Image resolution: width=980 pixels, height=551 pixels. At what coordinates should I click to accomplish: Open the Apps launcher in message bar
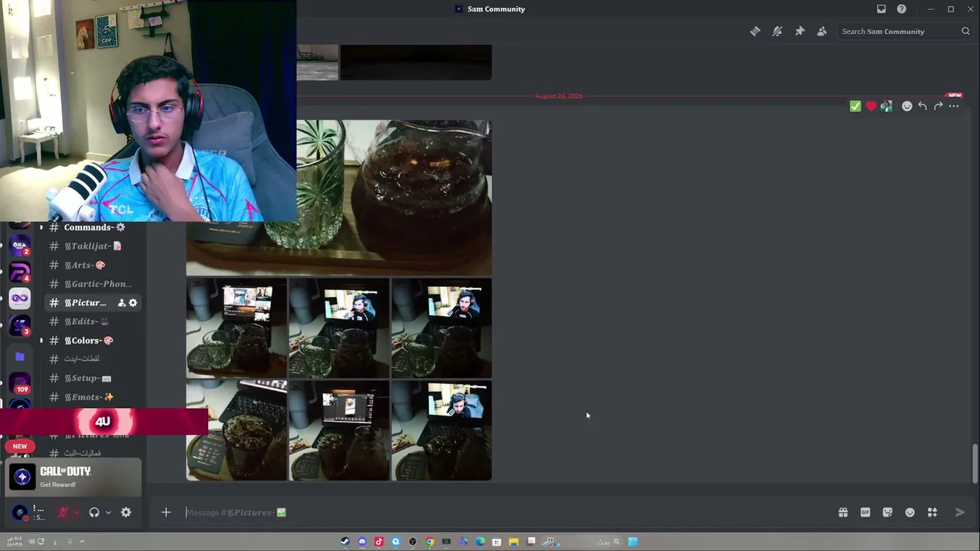(x=933, y=513)
